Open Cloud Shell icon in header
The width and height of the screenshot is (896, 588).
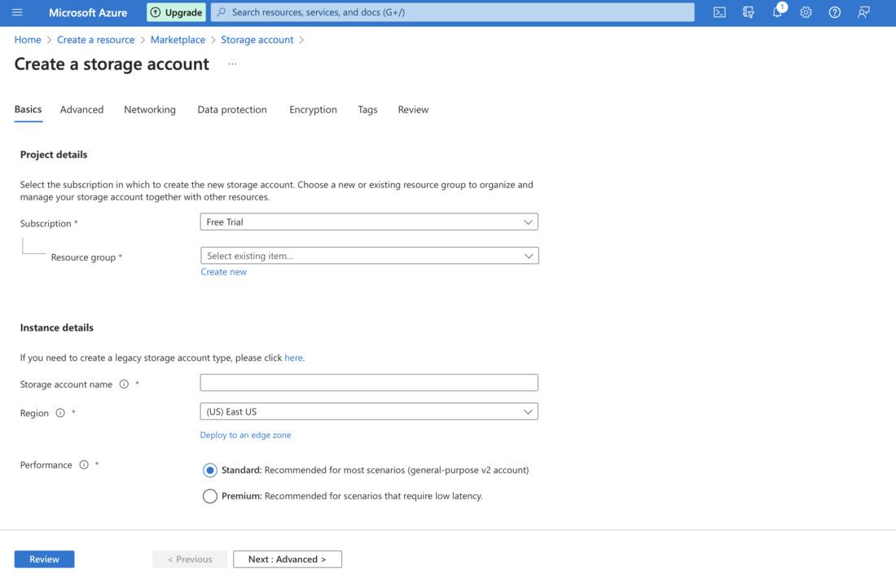click(x=719, y=12)
